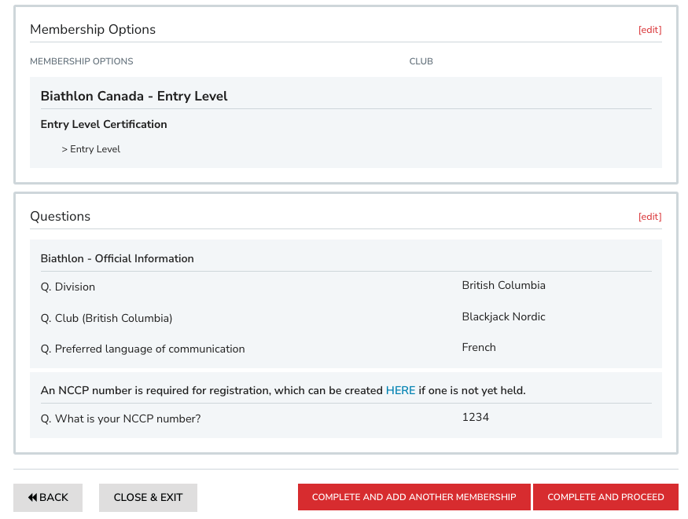Click the 'Q. Preferred language of communication' question
Viewport: 688px width, 519px height.
(x=143, y=349)
